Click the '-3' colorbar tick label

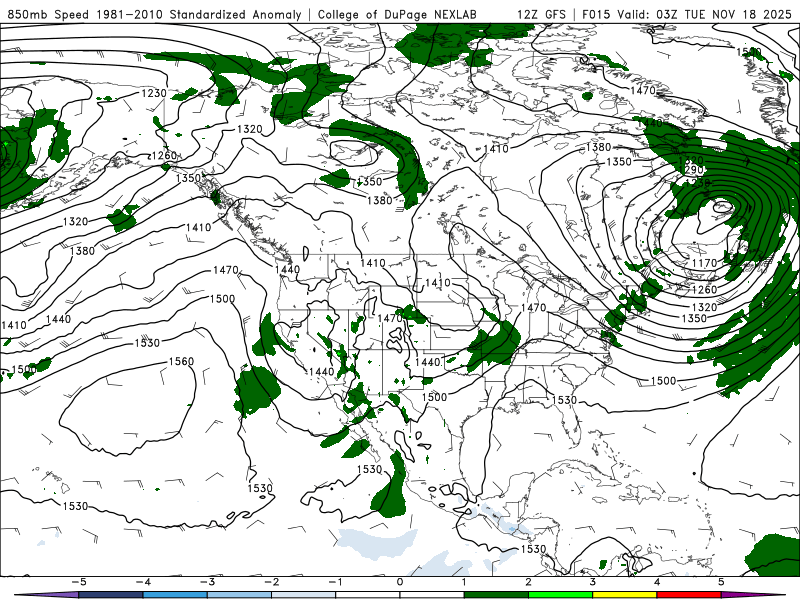[x=207, y=582]
